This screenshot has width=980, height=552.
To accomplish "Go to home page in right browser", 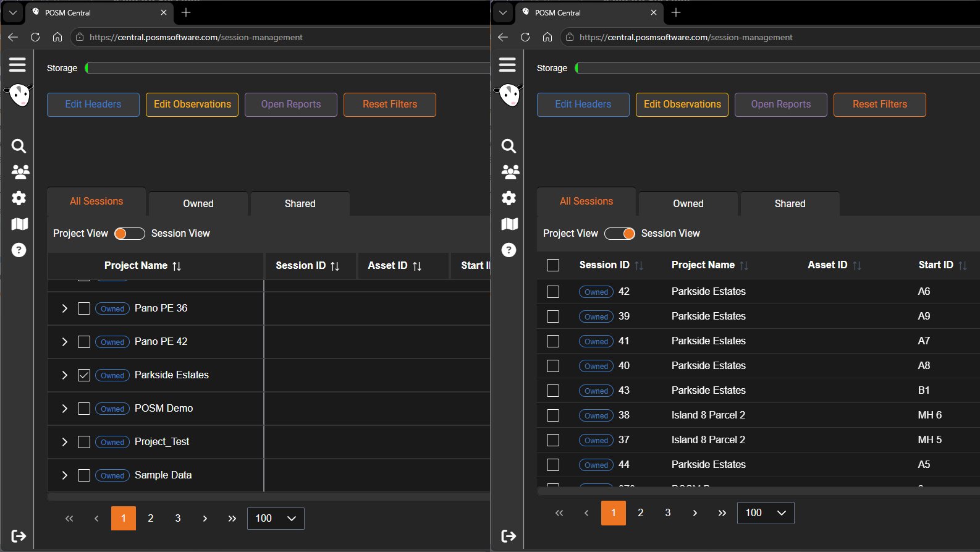I will pos(547,37).
